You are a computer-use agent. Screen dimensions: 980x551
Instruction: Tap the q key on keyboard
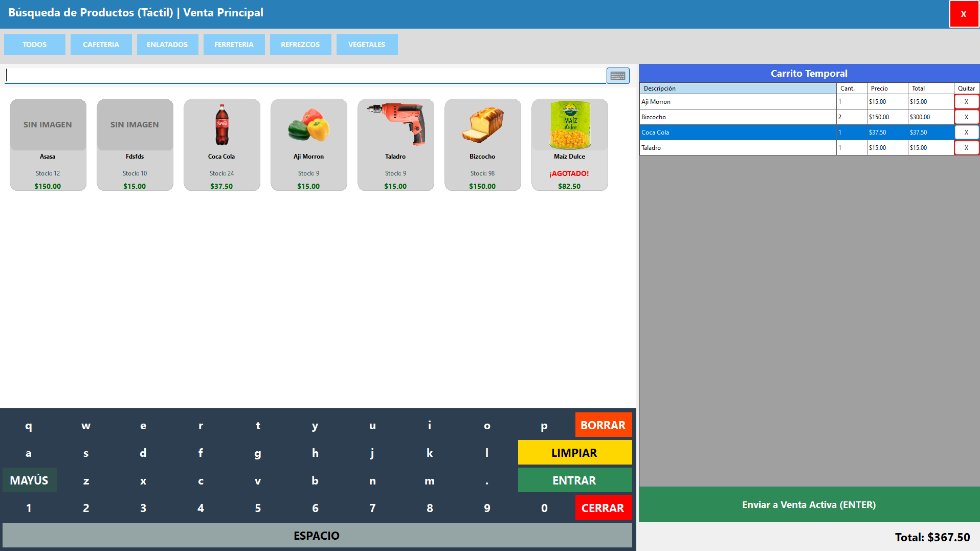pos(29,425)
